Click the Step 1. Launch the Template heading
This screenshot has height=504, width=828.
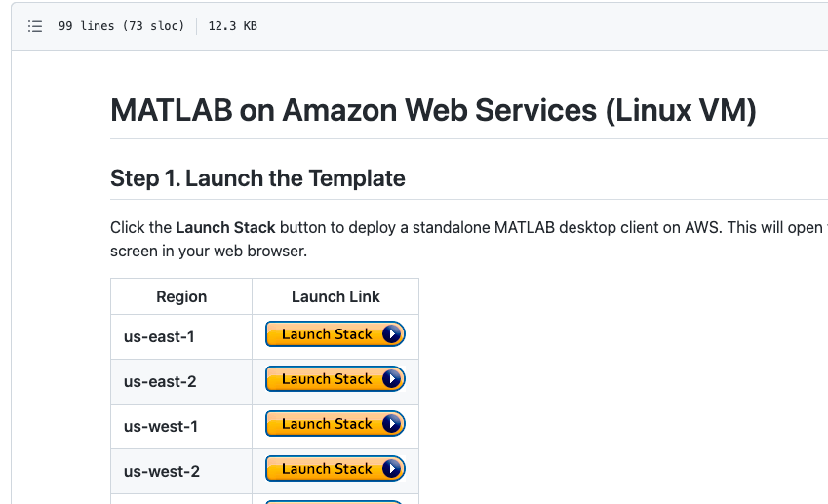click(257, 178)
